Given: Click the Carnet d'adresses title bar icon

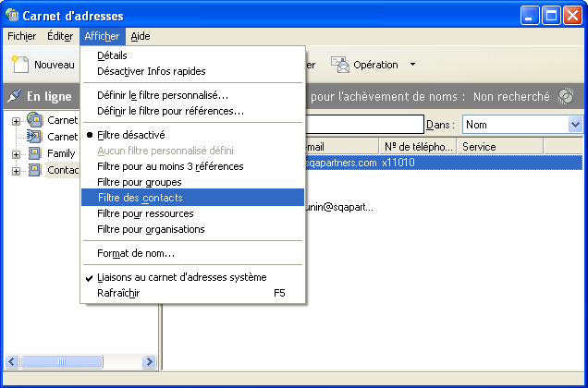Looking at the screenshot, I should 12,15.
